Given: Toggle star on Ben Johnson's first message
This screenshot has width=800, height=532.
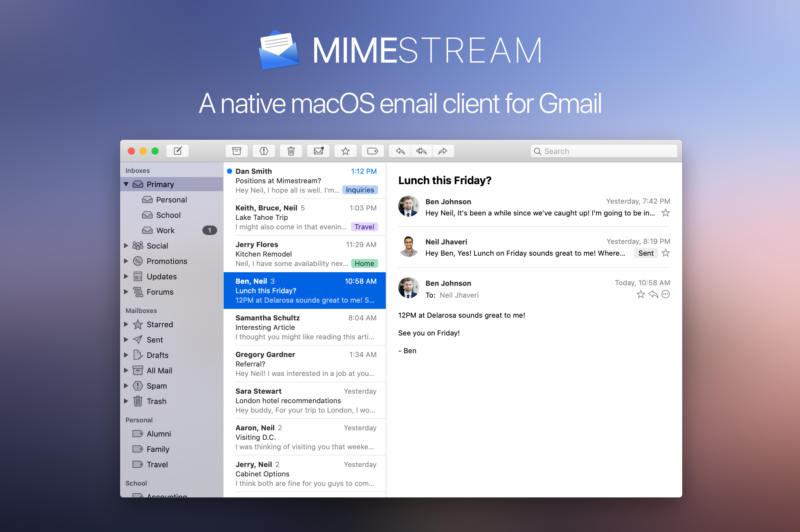Looking at the screenshot, I should pos(666,213).
